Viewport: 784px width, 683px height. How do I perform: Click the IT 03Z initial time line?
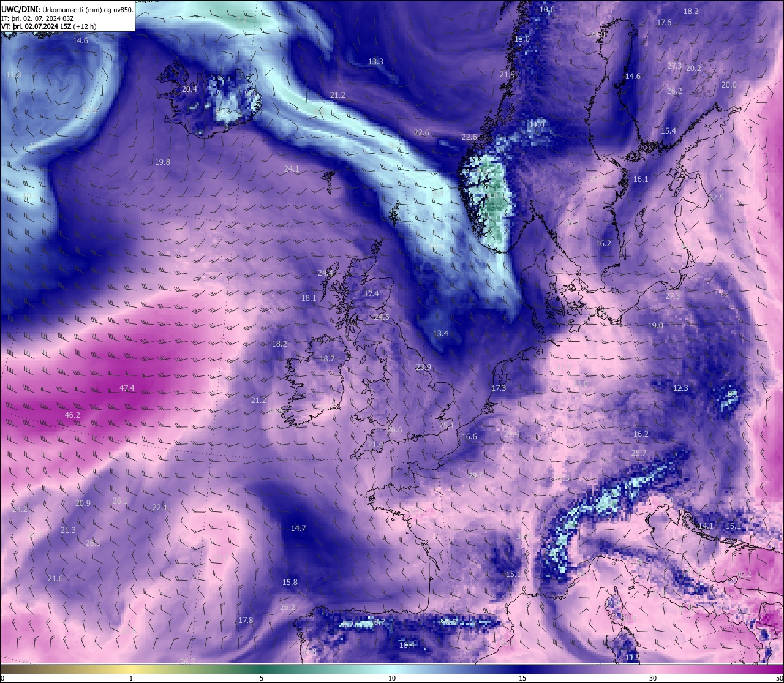coord(39,18)
